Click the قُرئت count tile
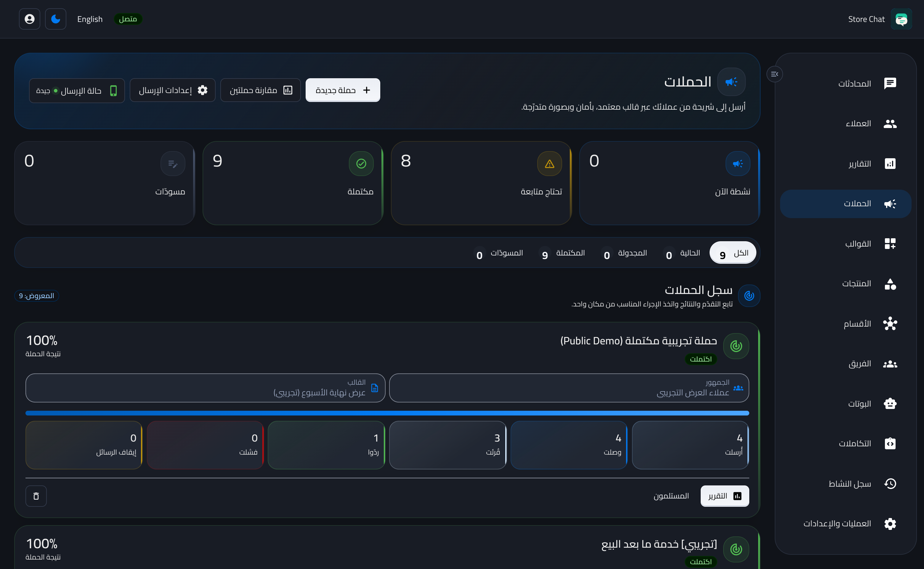This screenshot has height=569, width=924. coord(447,445)
